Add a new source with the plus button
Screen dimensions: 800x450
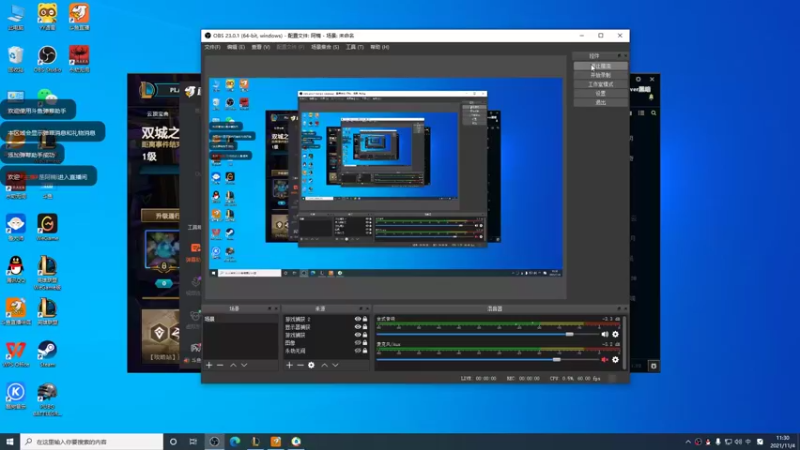(289, 365)
